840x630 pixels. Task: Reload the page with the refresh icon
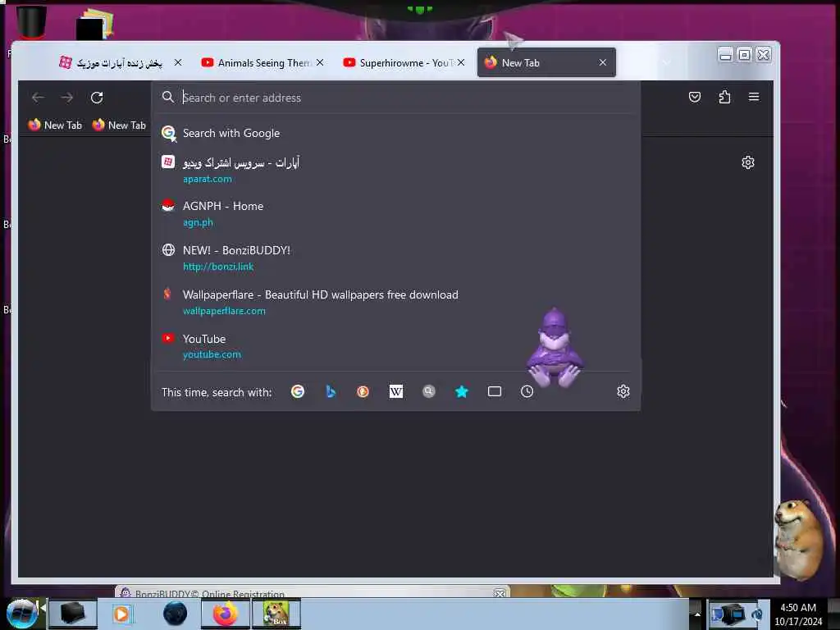97,98
